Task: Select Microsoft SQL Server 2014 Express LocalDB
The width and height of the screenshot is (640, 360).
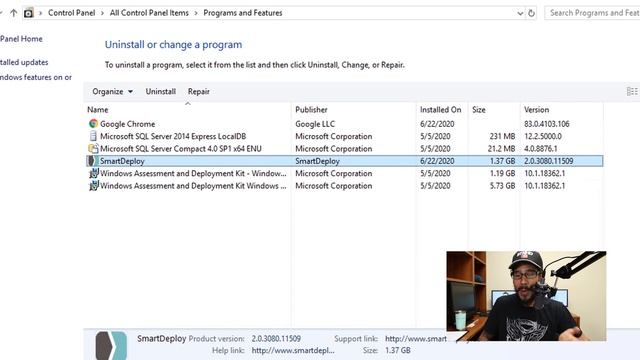Action: click(173, 136)
